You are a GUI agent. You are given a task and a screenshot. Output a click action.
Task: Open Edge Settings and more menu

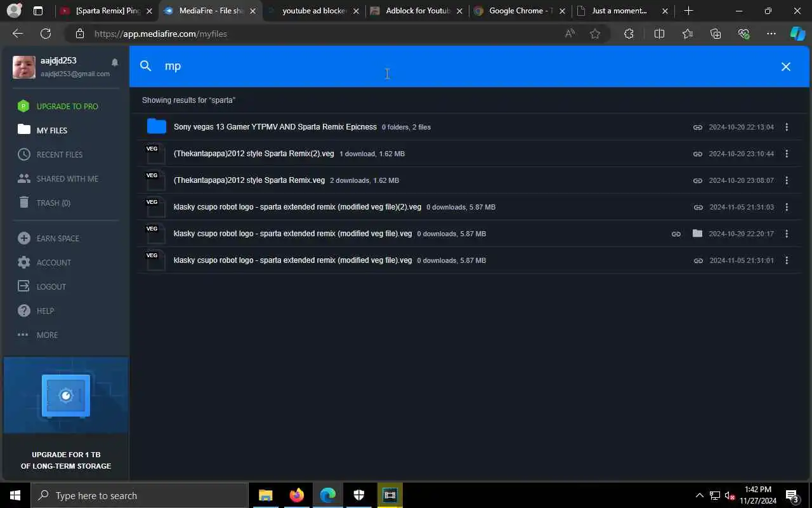pyautogui.click(x=771, y=34)
